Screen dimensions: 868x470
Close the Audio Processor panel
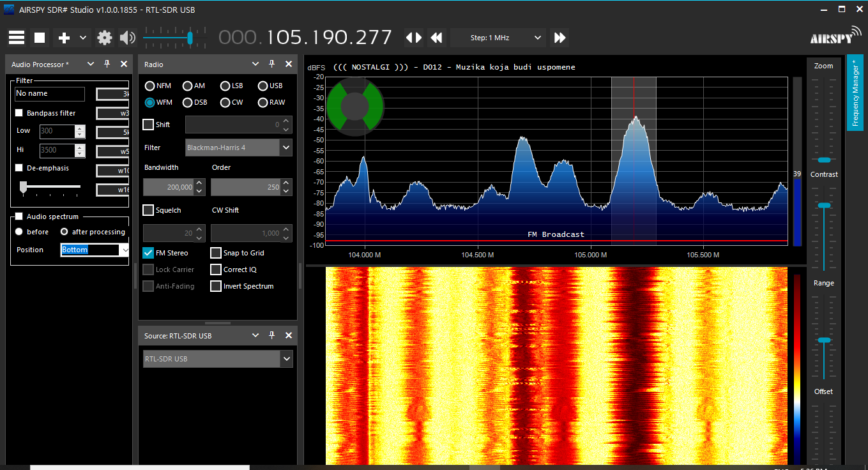click(x=124, y=64)
